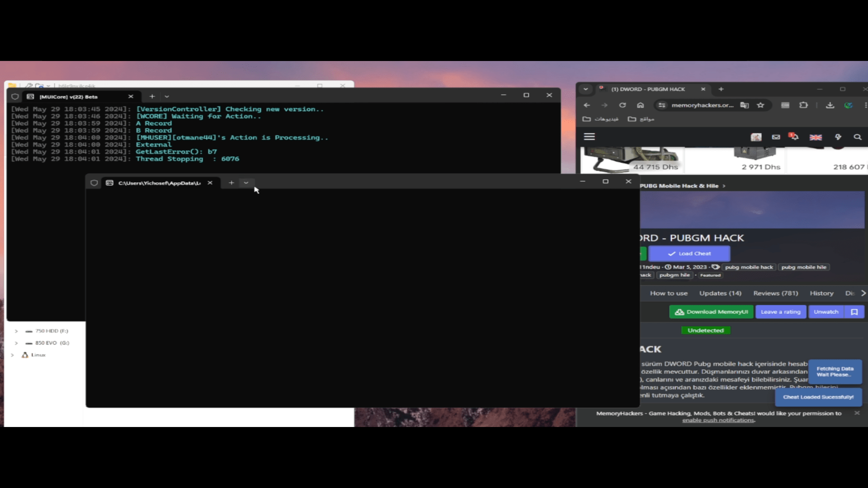Add new tab in front terminal window
Image resolution: width=868 pixels, height=488 pixels.
(231, 183)
